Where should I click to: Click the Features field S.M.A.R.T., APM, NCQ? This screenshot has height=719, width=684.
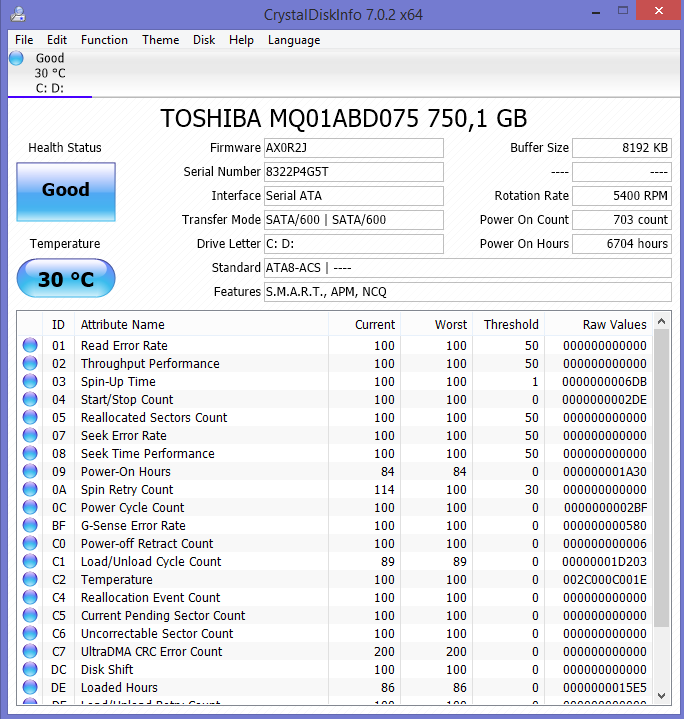tap(468, 292)
